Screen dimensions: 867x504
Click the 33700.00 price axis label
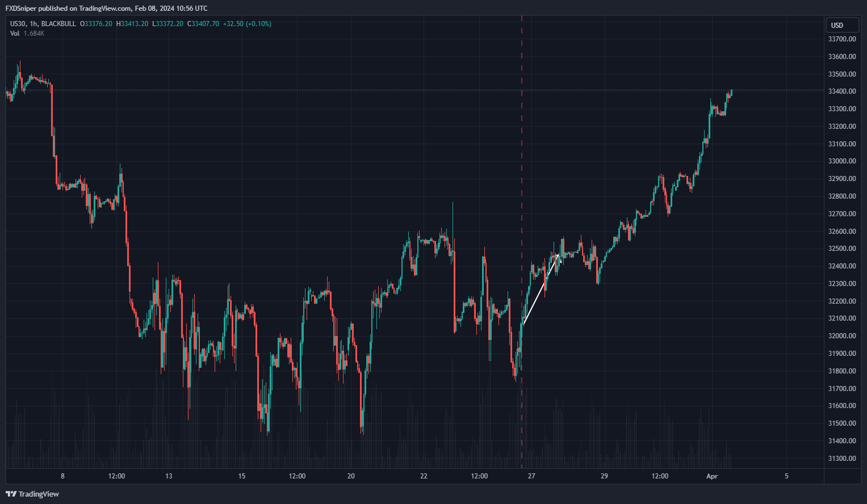tap(841, 39)
